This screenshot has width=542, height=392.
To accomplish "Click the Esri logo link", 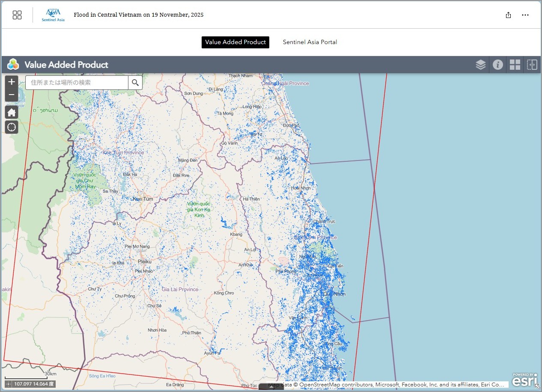I will tap(524, 380).
